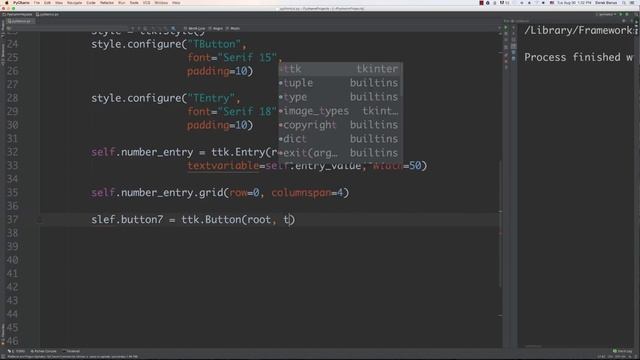This screenshot has width=640, height=360.
Task: Click user name in macOS menu bar
Action: pyautogui.click(x=606, y=3)
